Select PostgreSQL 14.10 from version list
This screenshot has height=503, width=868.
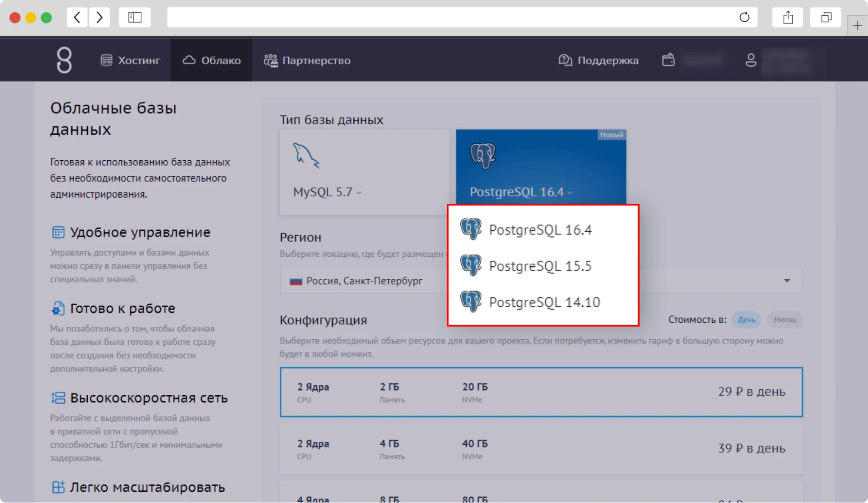(x=545, y=301)
